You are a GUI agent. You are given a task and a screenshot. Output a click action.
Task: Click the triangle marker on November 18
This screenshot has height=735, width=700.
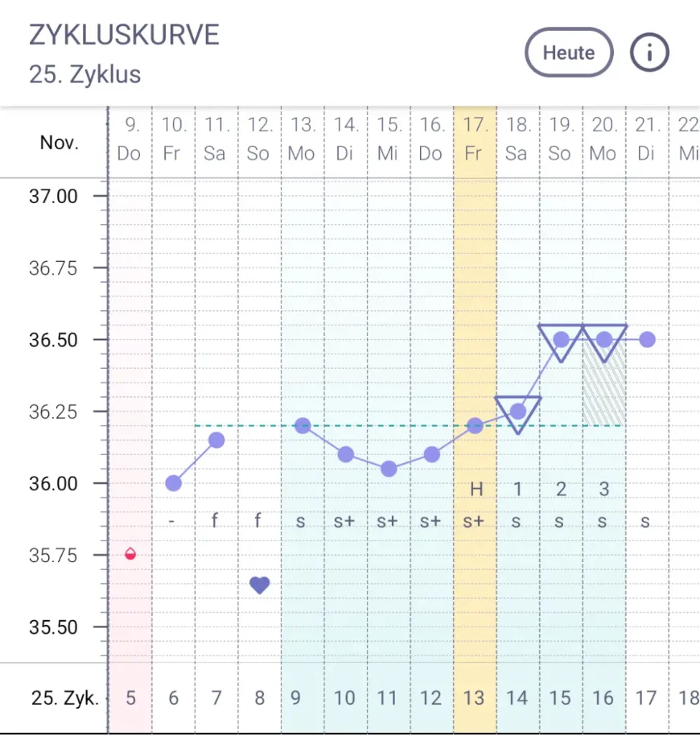[518, 411]
